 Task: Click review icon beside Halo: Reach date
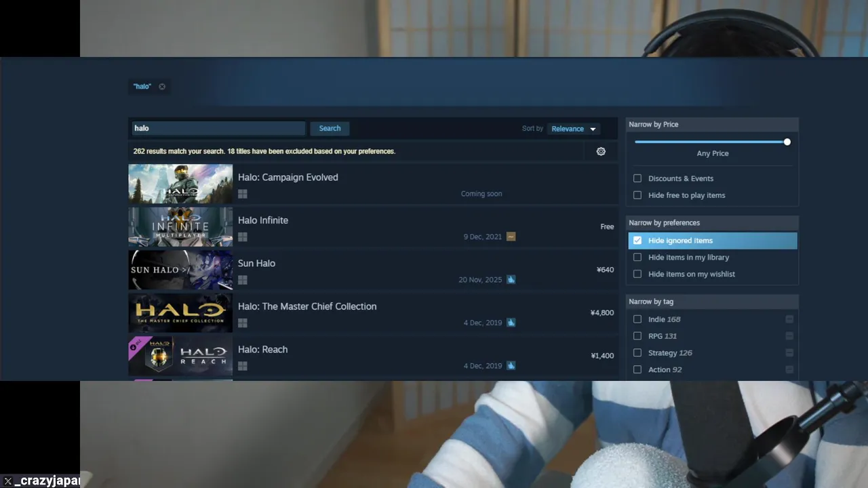tap(511, 365)
